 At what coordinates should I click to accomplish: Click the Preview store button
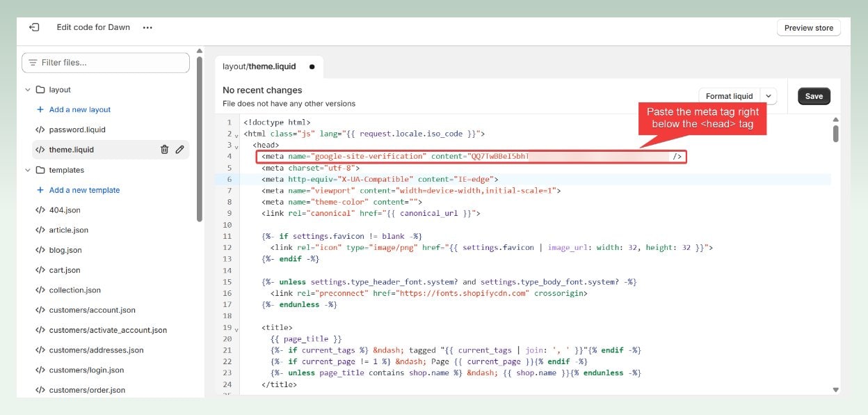pos(809,28)
